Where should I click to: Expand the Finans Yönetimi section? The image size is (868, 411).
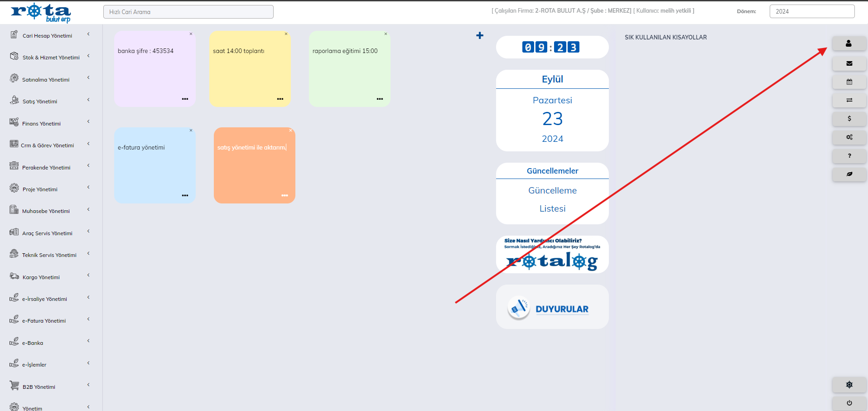(41, 124)
